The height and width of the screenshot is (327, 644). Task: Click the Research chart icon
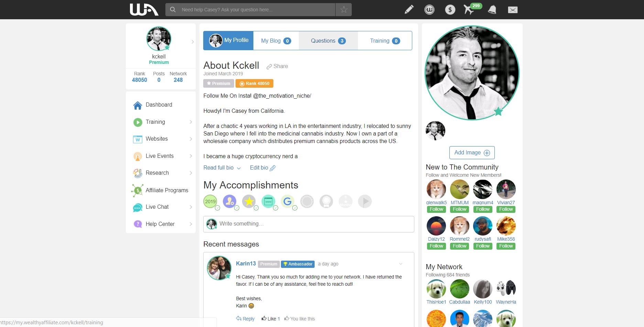coord(138,173)
